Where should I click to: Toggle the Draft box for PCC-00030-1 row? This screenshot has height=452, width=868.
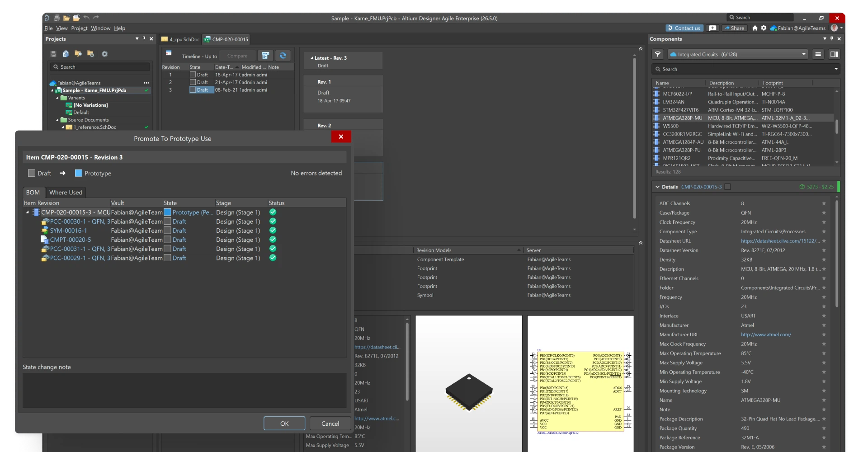click(168, 221)
